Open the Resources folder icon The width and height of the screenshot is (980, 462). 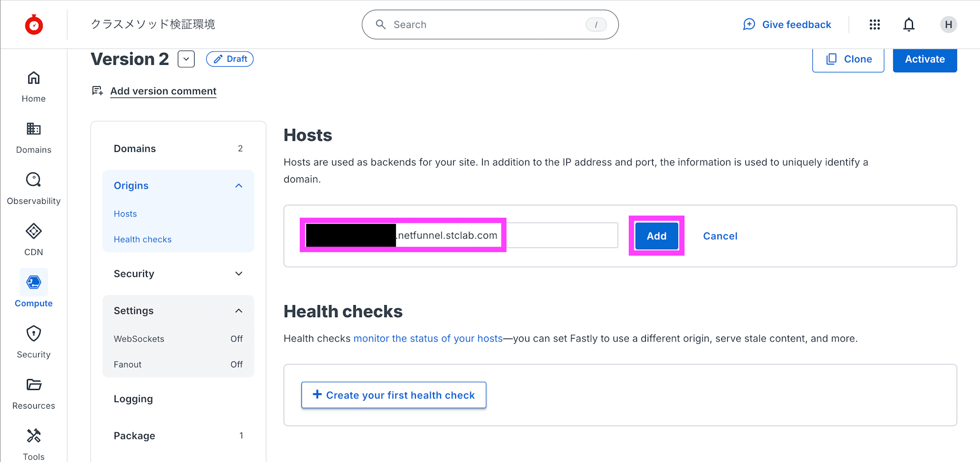tap(33, 385)
